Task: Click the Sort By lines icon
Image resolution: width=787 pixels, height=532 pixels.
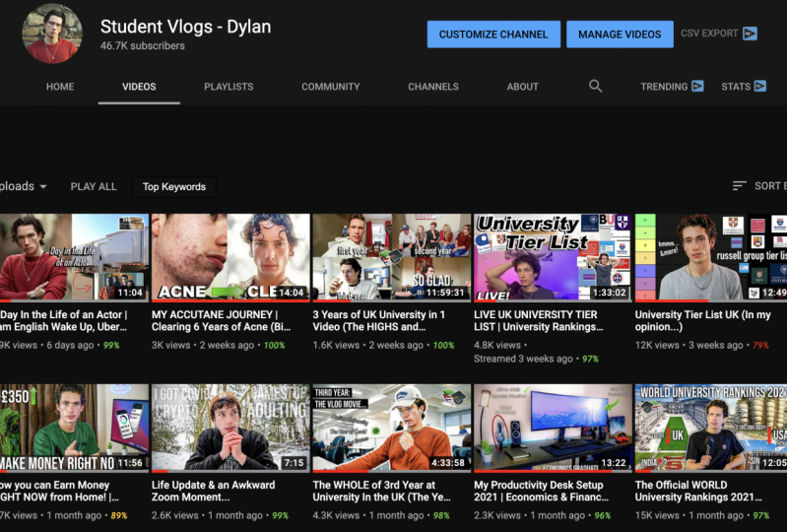Action: pyautogui.click(x=740, y=186)
